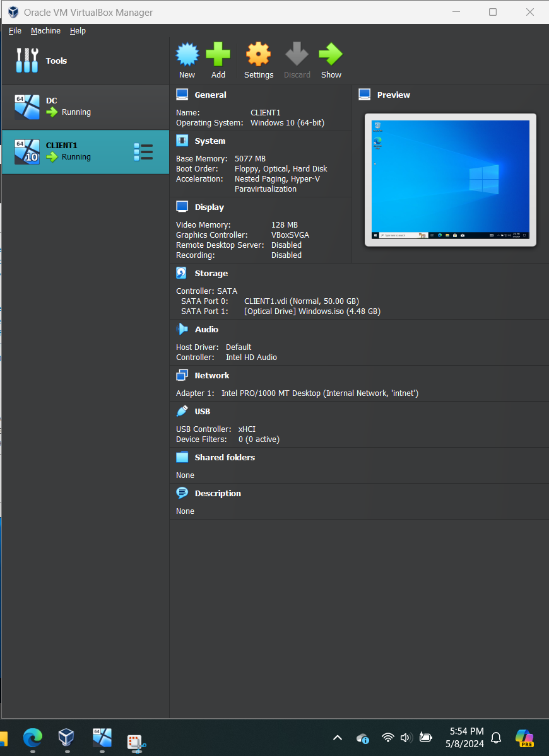Open the Storage settings heading link
Screen dimensions: 549x756
point(211,274)
